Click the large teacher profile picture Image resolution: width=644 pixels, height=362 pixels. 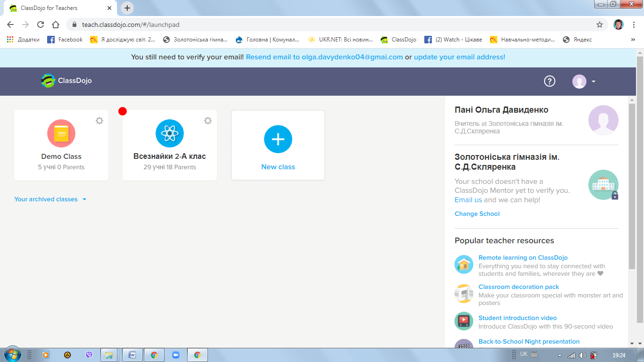click(603, 120)
